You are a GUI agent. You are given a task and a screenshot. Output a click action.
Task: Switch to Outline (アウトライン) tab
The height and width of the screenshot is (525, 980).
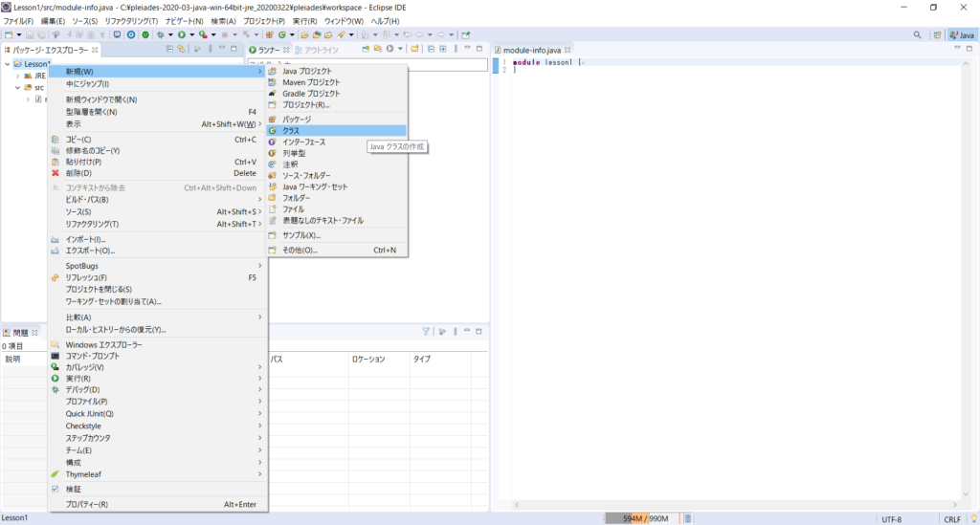pos(317,50)
